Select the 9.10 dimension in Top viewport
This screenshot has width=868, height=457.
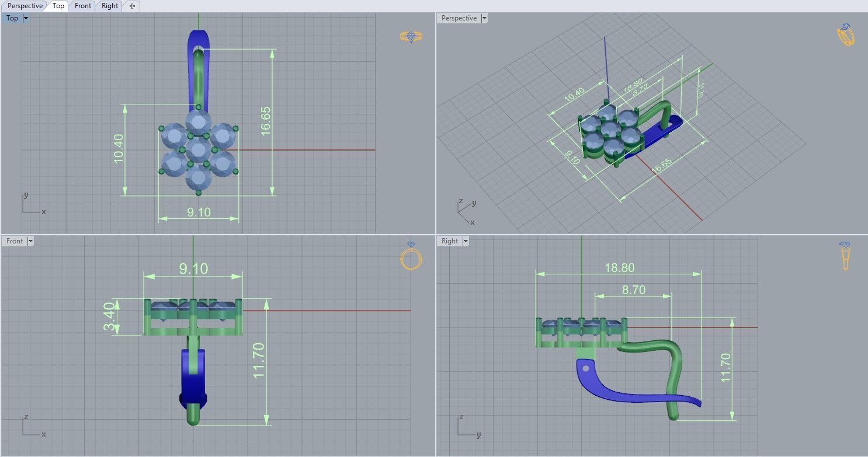(199, 212)
